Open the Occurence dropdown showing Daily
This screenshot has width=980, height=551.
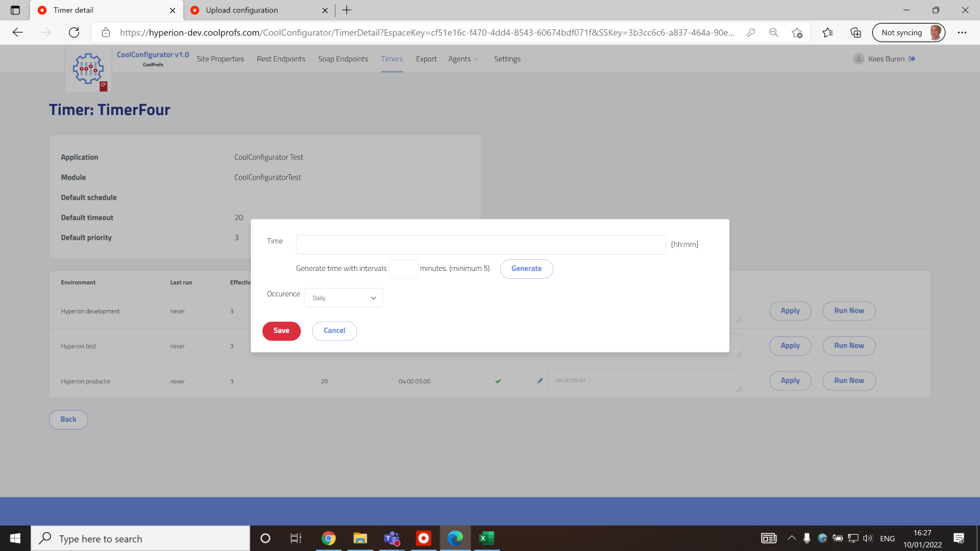click(344, 297)
